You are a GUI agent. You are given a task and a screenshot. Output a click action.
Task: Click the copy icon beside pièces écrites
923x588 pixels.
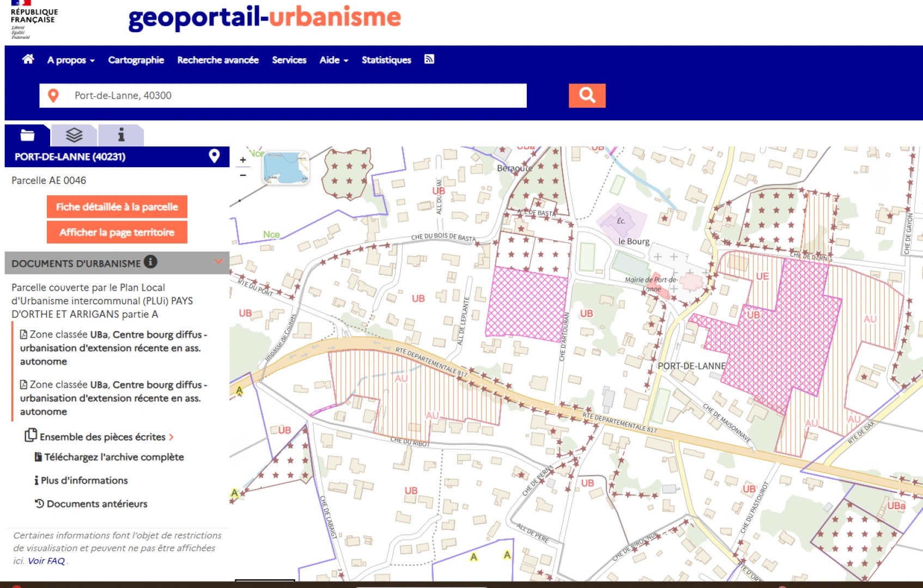point(31,435)
